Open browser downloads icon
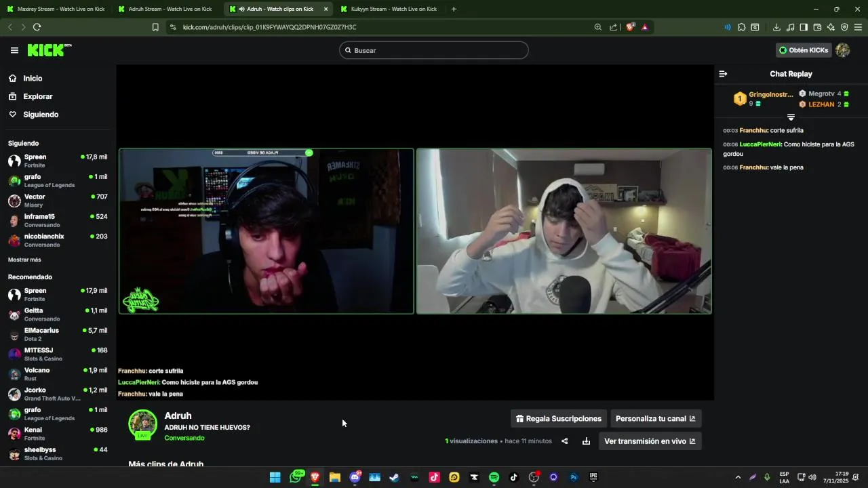 [x=776, y=27]
